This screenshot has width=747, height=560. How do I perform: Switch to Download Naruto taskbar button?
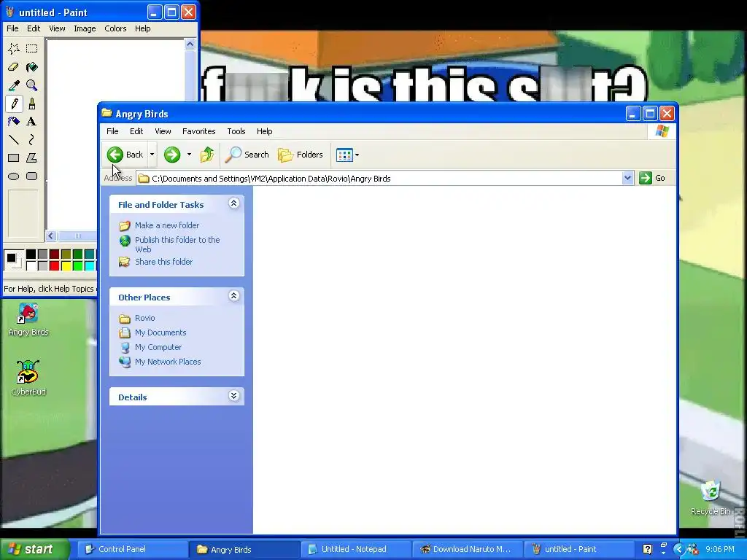pos(467,549)
